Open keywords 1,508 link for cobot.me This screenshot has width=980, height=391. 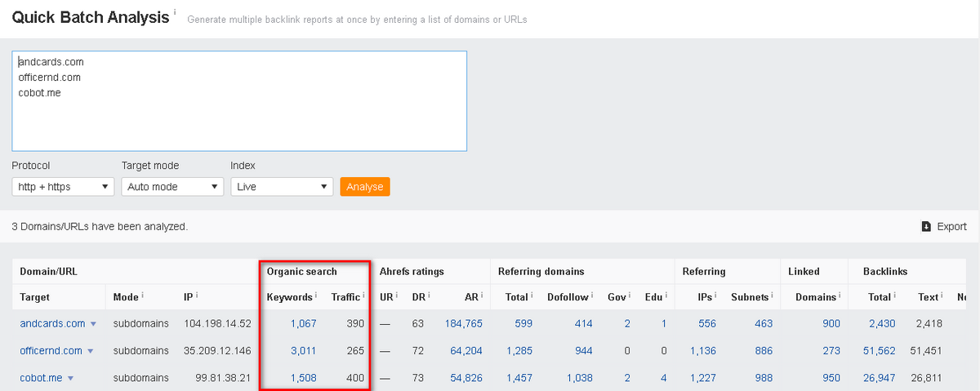pos(303,377)
